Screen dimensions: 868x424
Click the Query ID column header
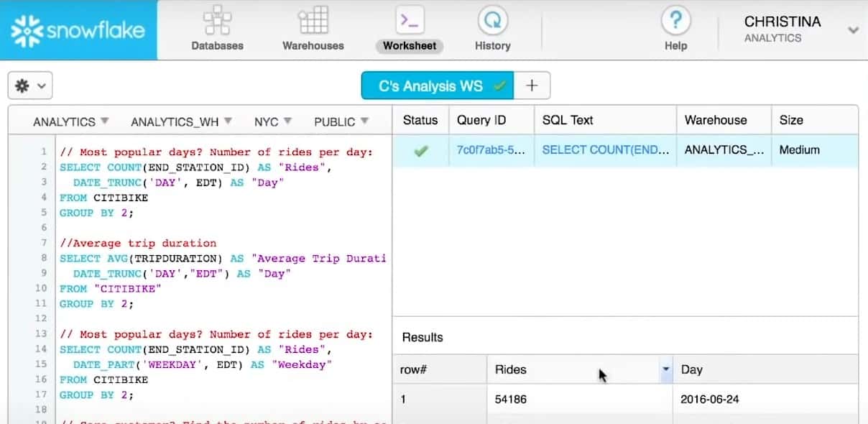click(x=491, y=120)
